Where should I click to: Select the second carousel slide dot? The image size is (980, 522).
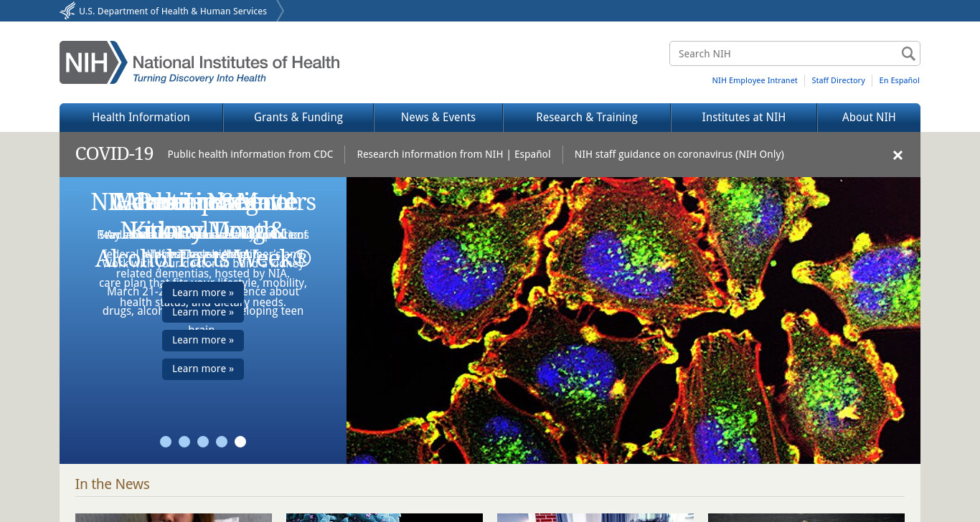tap(184, 442)
